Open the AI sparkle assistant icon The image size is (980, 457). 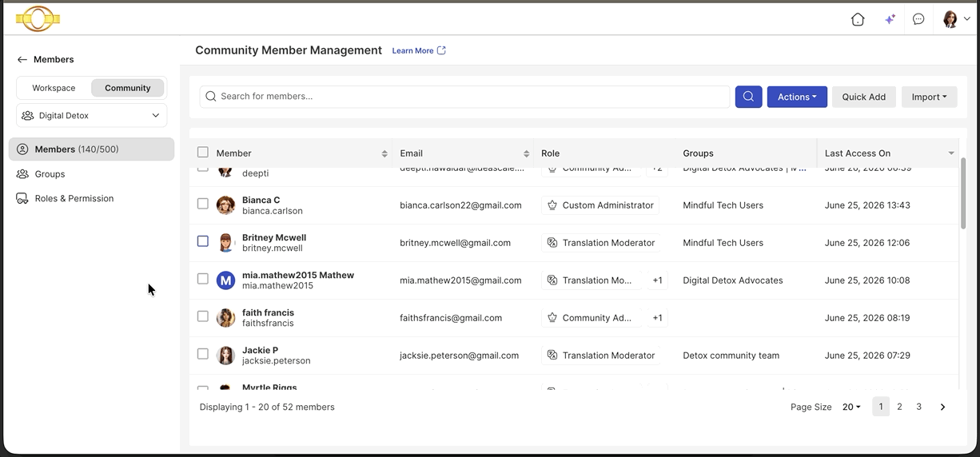click(890, 19)
